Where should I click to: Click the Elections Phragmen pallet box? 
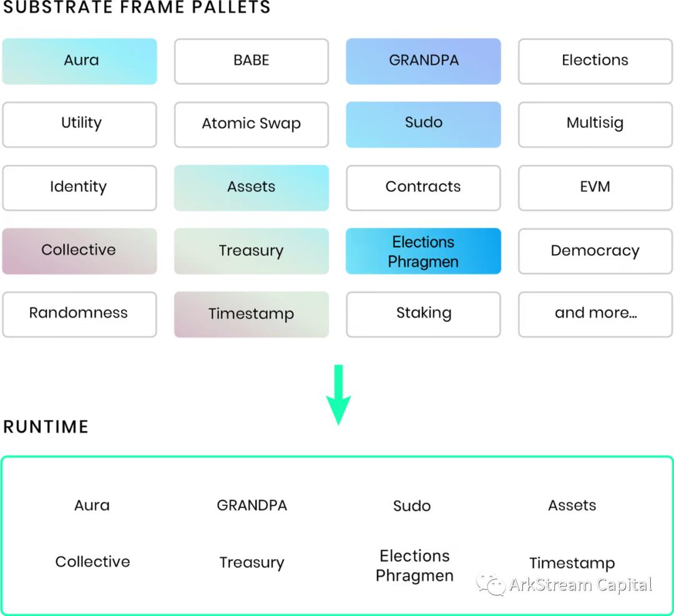click(x=423, y=251)
